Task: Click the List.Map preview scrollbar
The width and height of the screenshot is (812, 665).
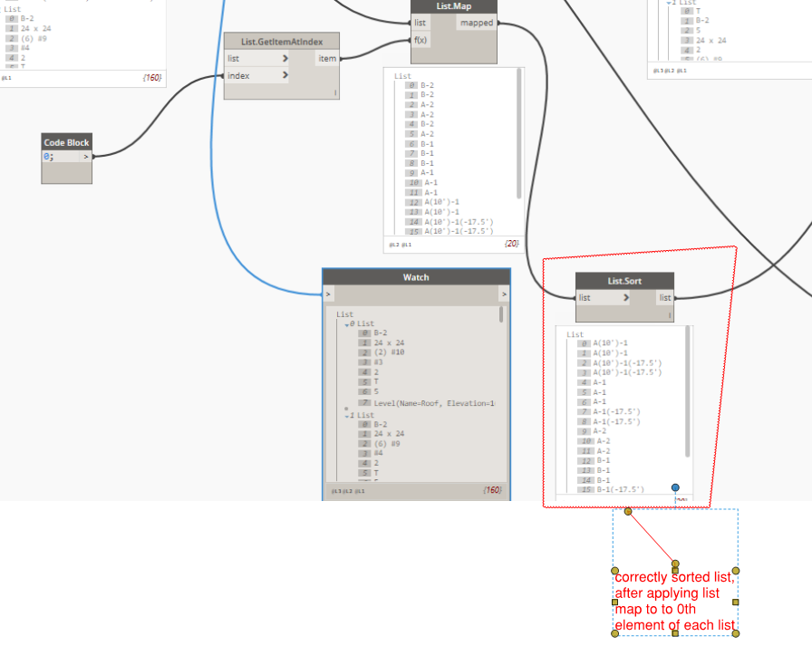Action: pyautogui.click(x=519, y=133)
